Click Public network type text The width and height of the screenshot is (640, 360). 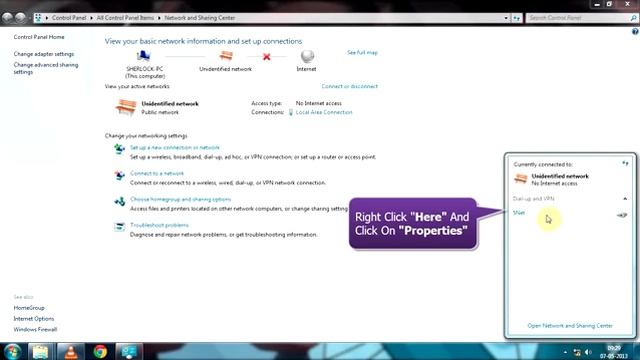[160, 112]
